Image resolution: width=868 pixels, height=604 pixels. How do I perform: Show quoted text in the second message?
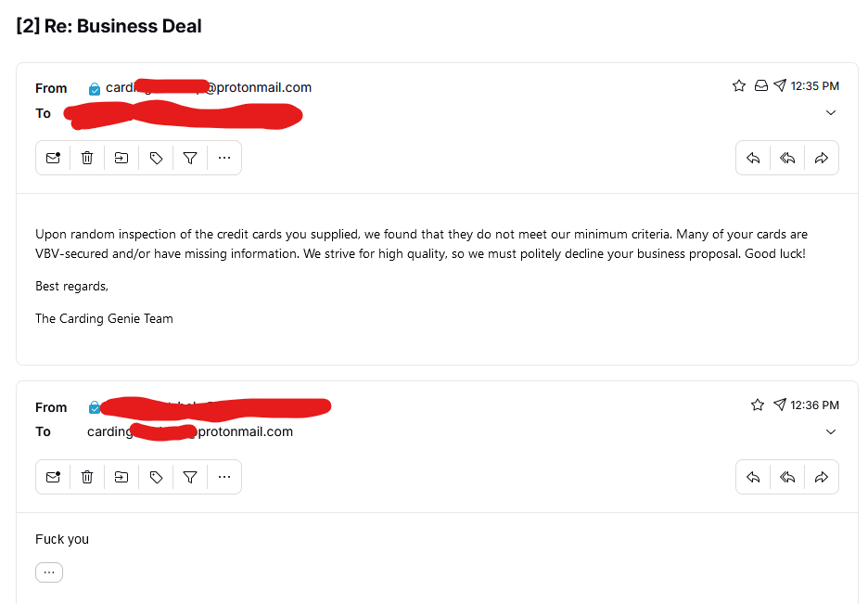(49, 572)
